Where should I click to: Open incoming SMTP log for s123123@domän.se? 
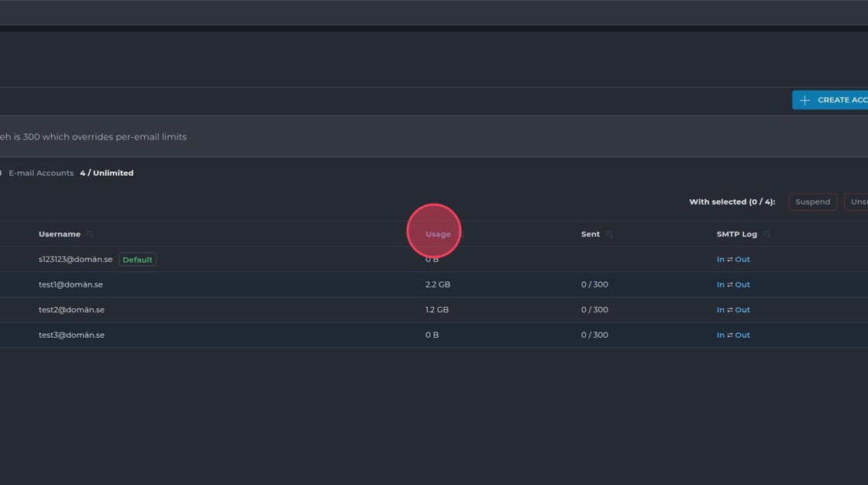coord(720,260)
